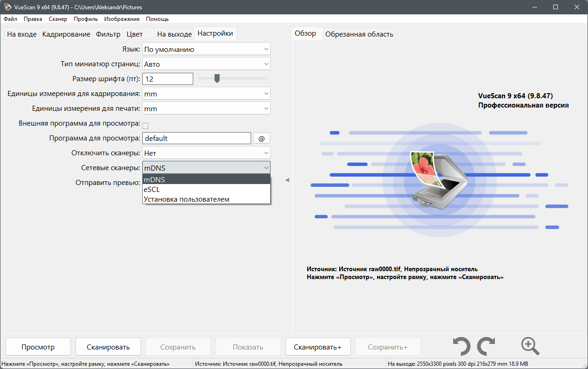Switch to the Кадрирование tab
This screenshot has height=369, width=588.
pos(66,34)
